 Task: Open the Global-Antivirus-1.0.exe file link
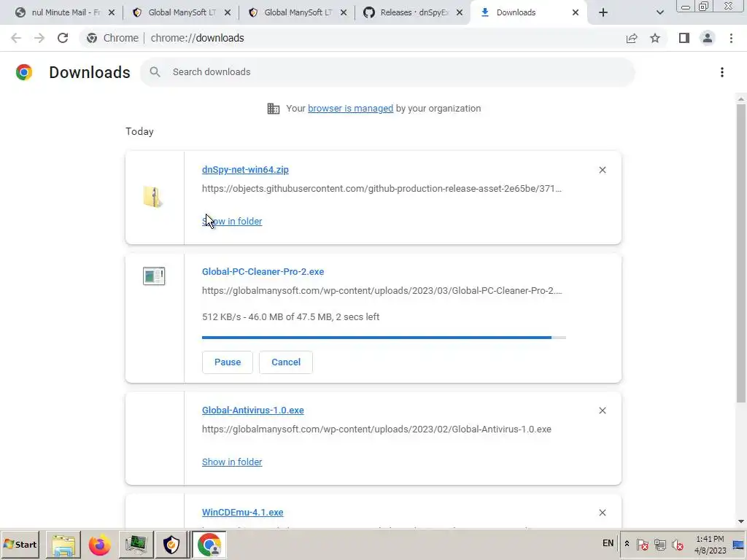coord(253,411)
